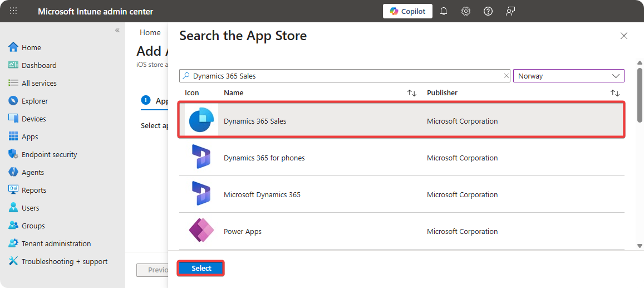This screenshot has width=644, height=288.
Task: Click the notifications bell icon
Action: 444,11
